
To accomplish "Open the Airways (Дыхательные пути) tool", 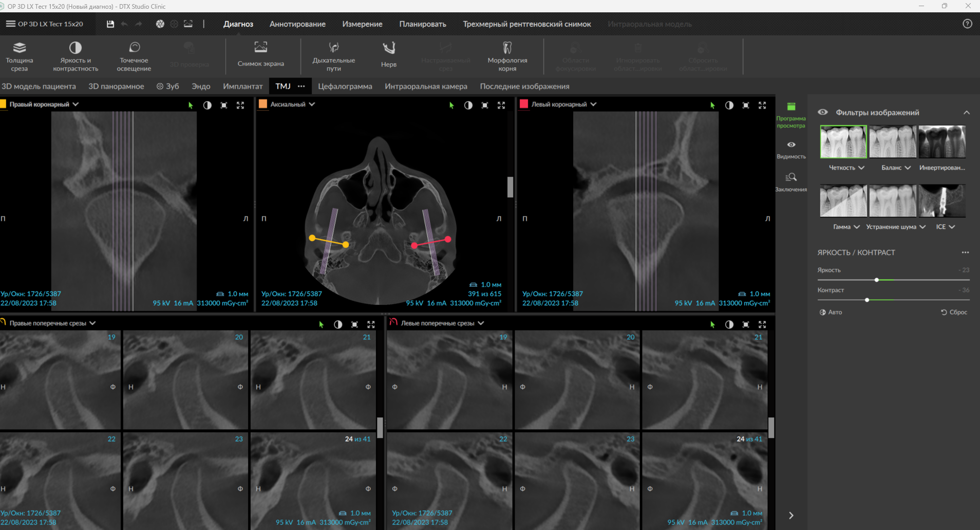I will click(333, 56).
